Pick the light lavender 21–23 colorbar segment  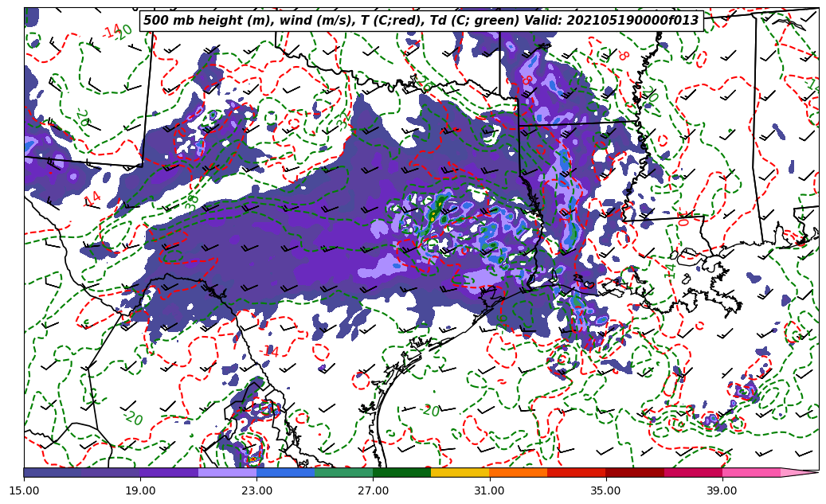point(228,472)
